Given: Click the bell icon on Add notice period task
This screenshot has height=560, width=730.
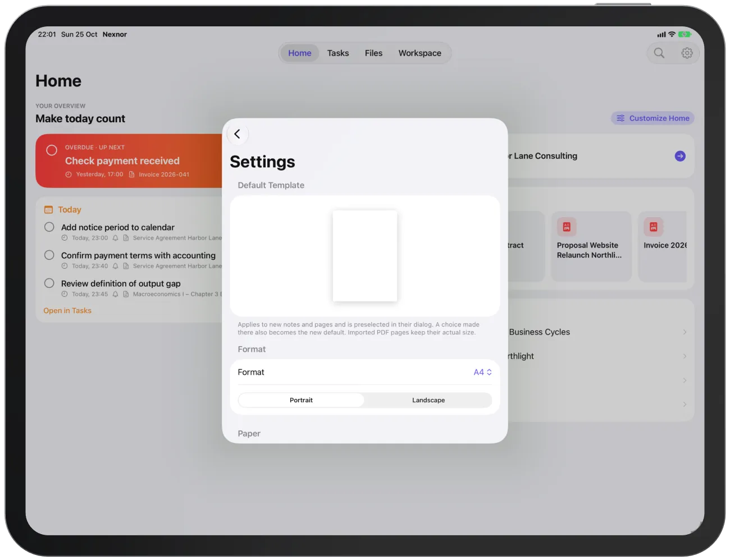Looking at the screenshot, I should pyautogui.click(x=116, y=238).
